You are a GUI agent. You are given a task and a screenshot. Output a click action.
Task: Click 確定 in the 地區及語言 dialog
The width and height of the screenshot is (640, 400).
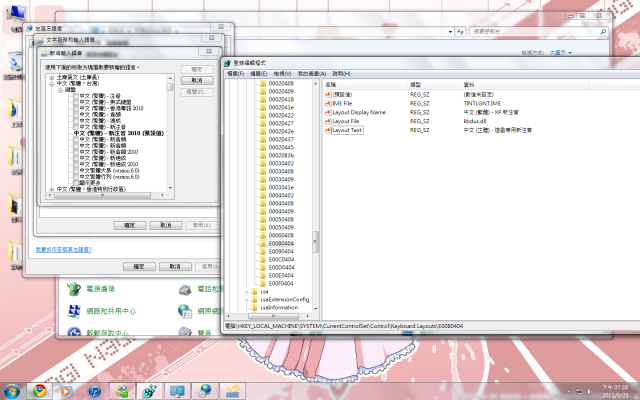[139, 267]
